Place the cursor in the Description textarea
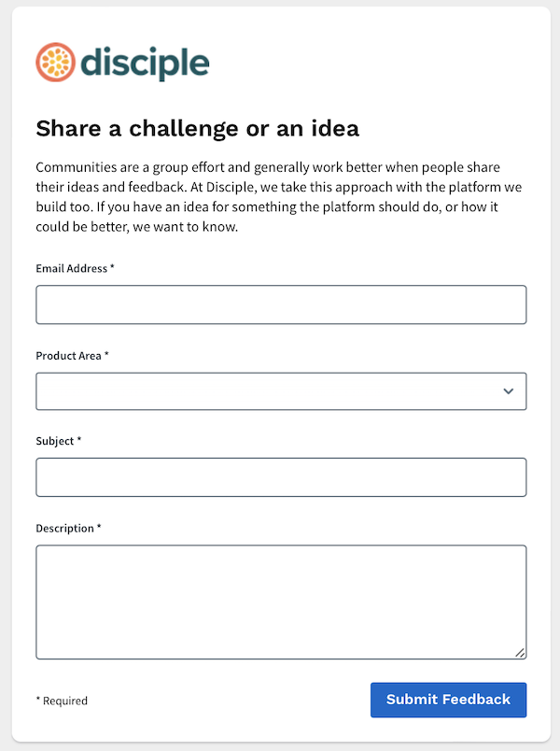Screen dimensions: 560x751 (281, 602)
